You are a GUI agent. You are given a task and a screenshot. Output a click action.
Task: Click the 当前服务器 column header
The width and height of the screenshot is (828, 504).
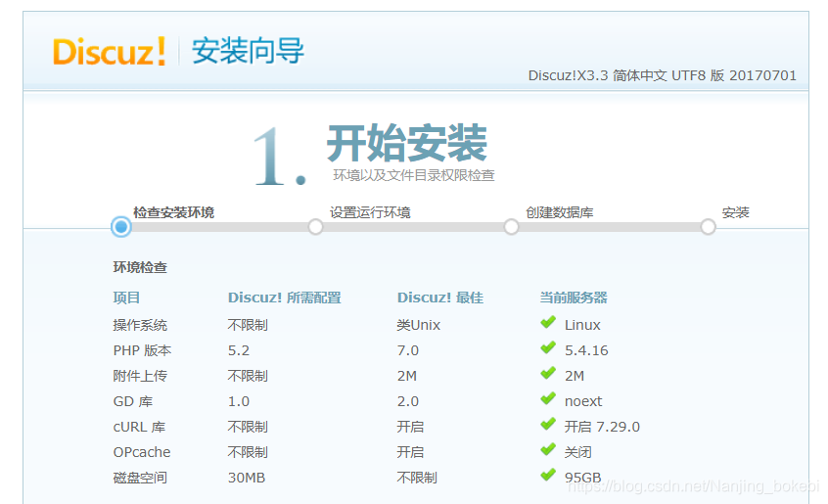click(x=574, y=298)
